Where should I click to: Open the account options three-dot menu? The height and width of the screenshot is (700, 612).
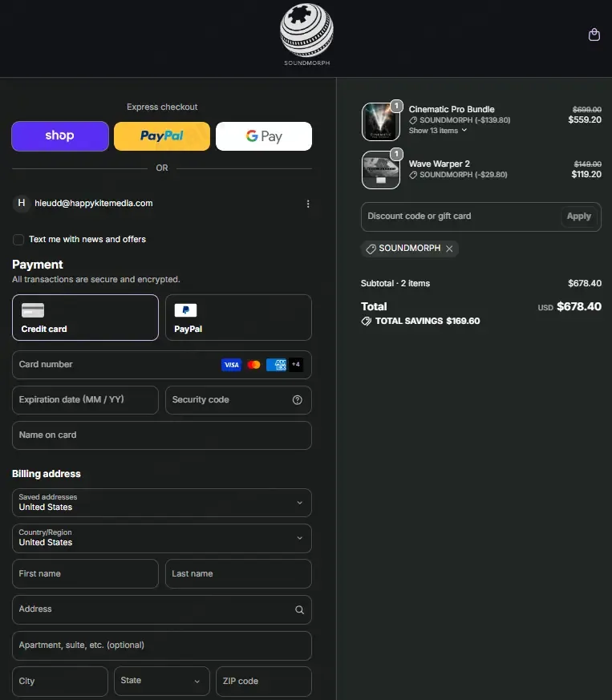308,204
